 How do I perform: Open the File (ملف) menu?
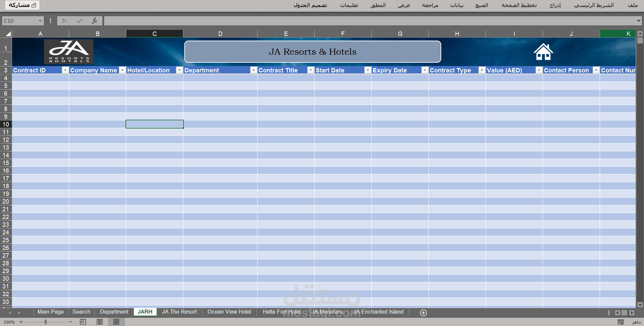pyautogui.click(x=633, y=5)
